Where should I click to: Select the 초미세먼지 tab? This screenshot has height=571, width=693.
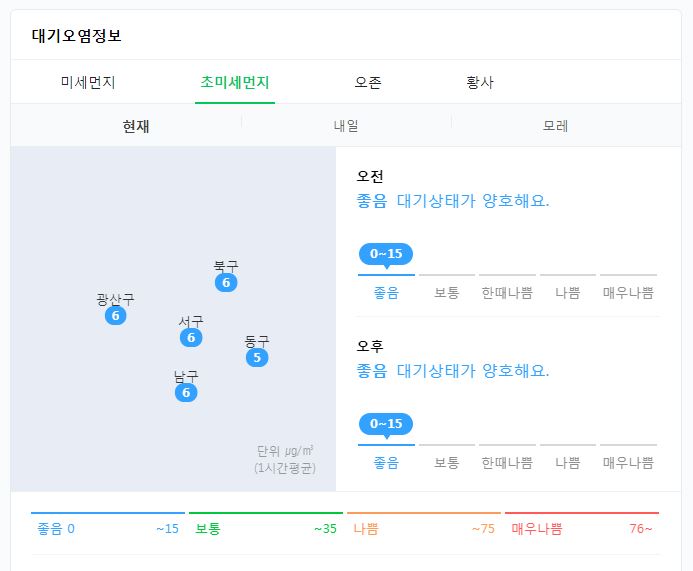pos(235,82)
